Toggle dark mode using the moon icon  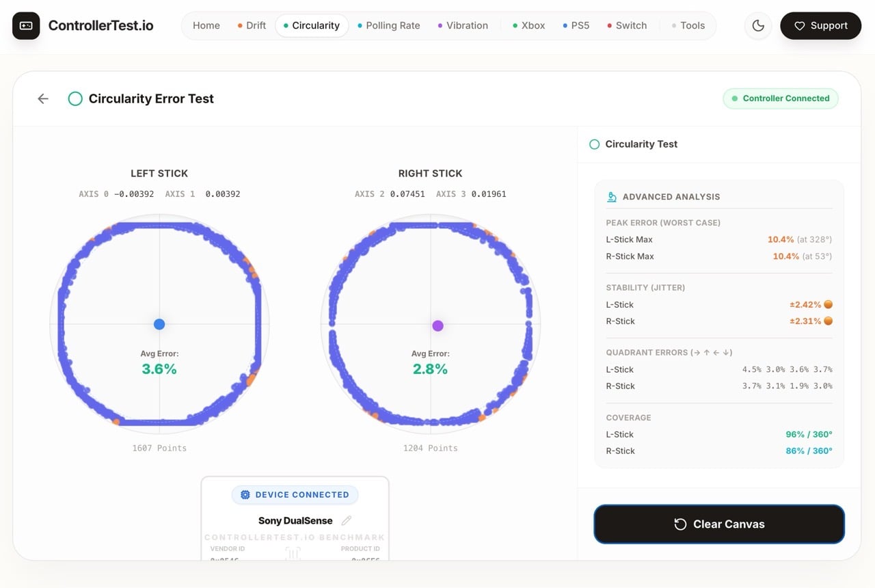click(757, 25)
